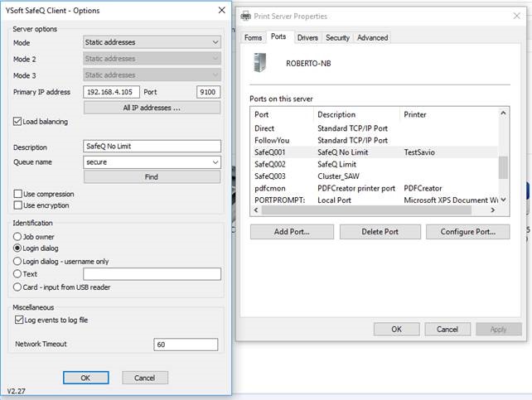Choose Card - input from USB reader
Screen dimensions: 532x400
pos(17,287)
